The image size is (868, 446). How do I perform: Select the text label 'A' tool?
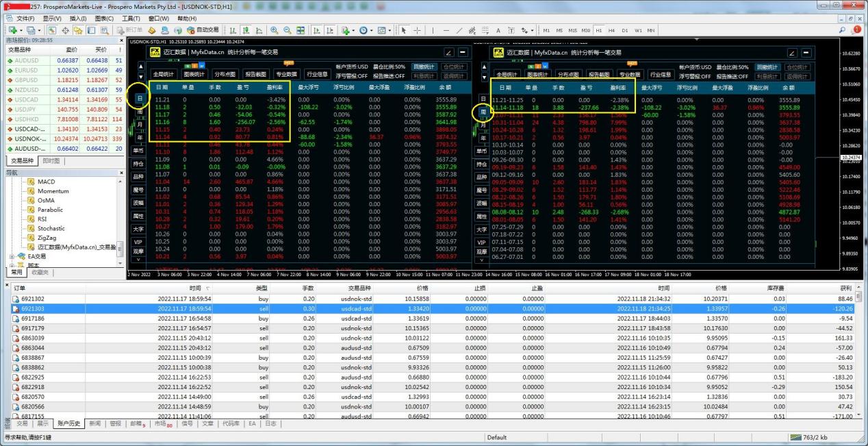click(498, 30)
